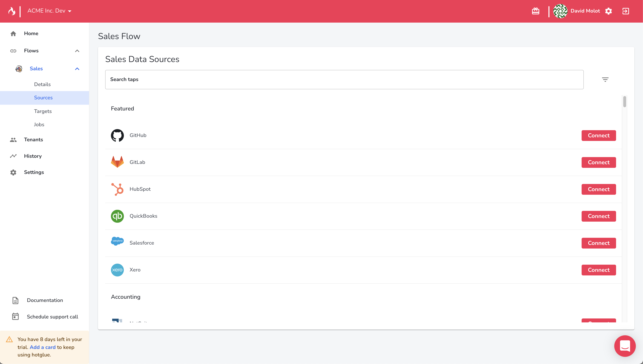
Task: Click Schedule support call
Action: point(52,317)
